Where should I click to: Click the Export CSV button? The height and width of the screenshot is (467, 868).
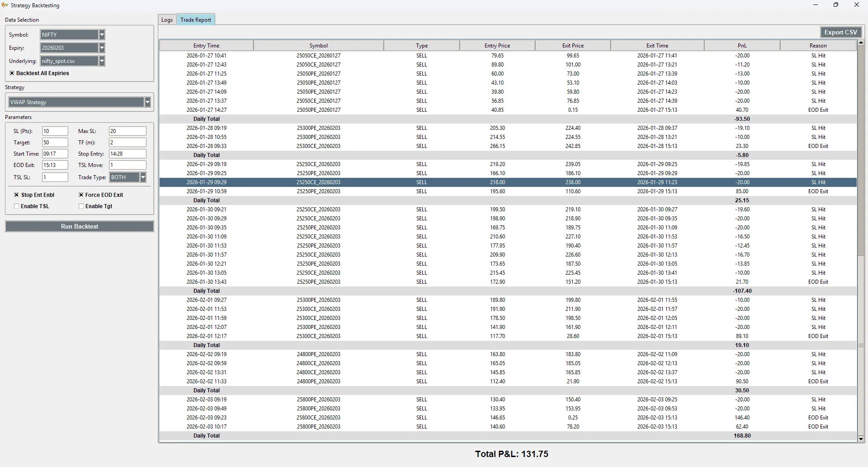pos(841,32)
